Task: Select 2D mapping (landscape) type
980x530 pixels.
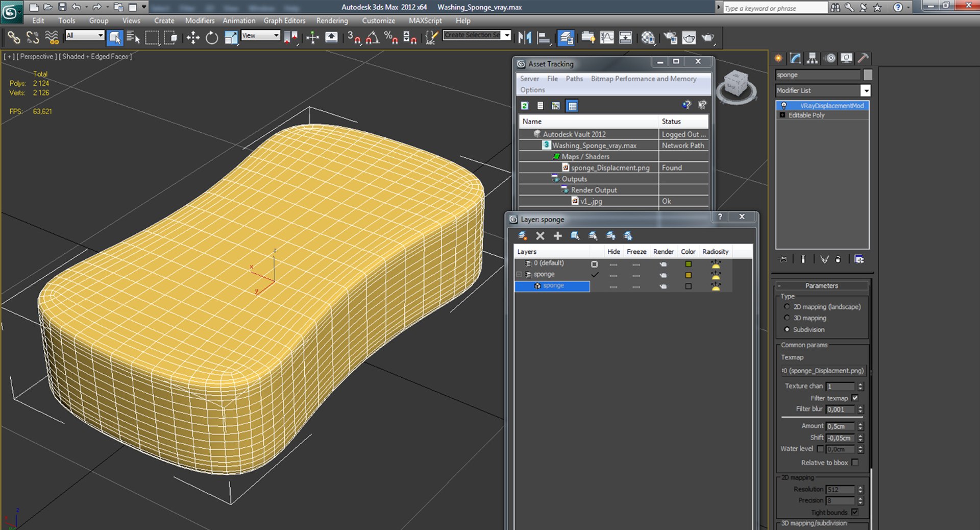Action: point(787,307)
